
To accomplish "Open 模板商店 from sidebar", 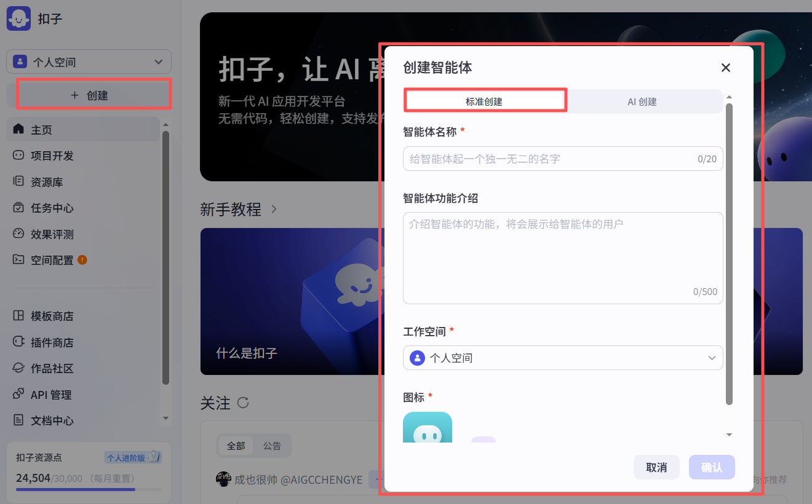I will coord(82,316).
